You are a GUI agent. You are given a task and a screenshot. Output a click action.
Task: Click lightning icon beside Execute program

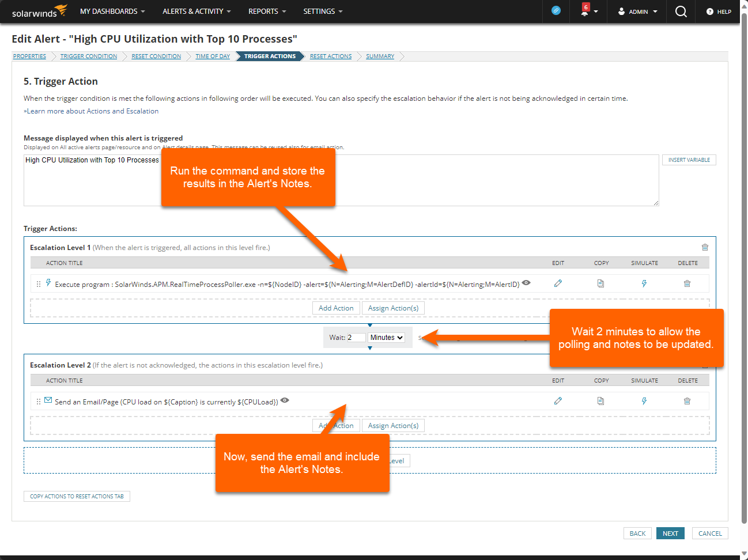[48, 283]
